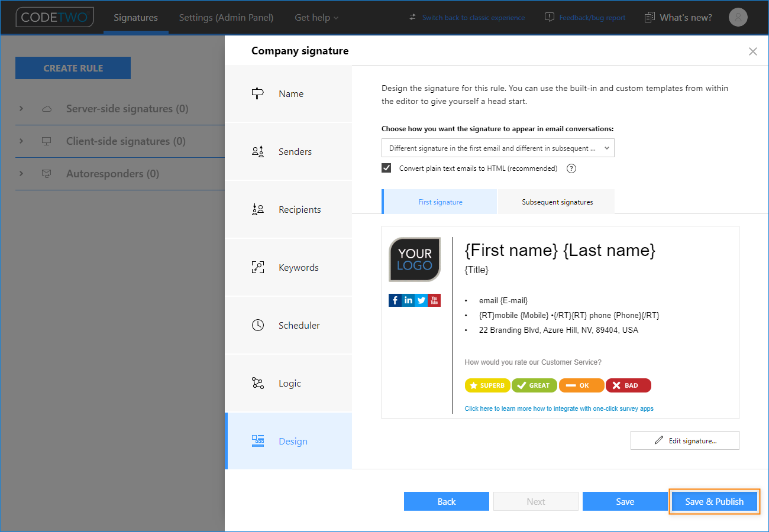Click the 22 Branding Blvd address line

click(558, 330)
